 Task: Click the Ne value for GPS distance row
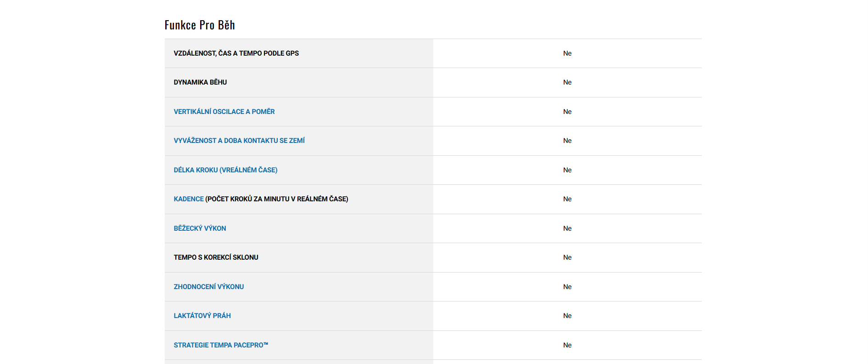click(567, 53)
